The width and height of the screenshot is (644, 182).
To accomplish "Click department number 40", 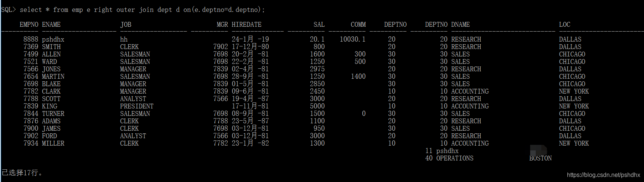I will (429, 158).
